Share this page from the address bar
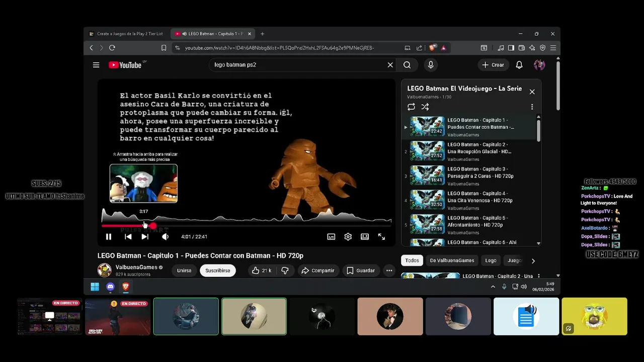This screenshot has height=362, width=644. pyautogui.click(x=419, y=48)
